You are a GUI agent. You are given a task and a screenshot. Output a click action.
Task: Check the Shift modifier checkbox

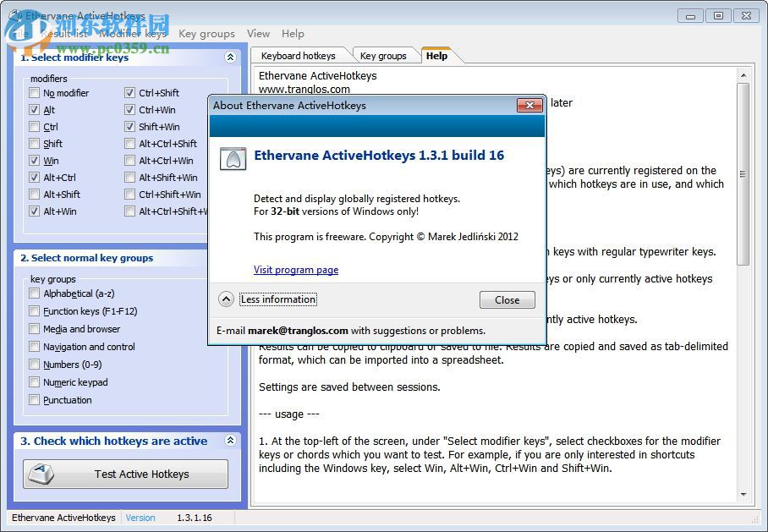[x=35, y=144]
